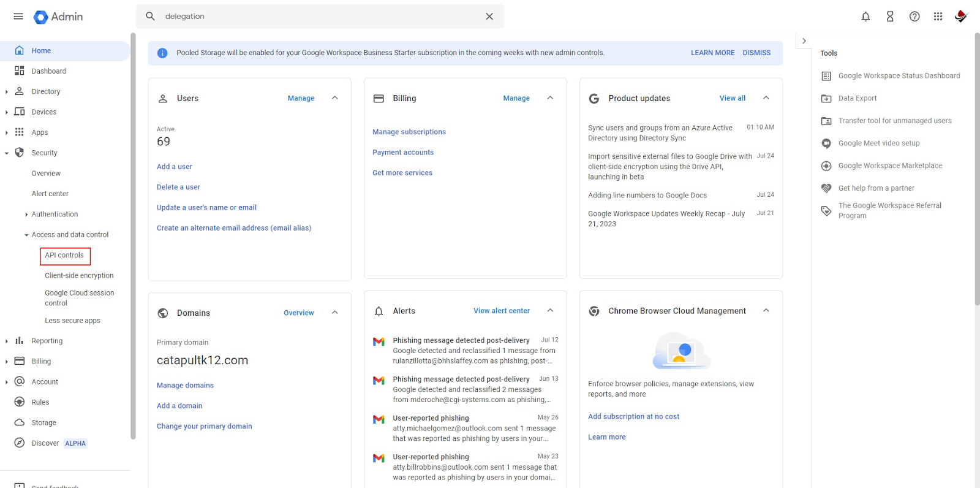Viewport: 980px width, 488px height.
Task: Click in the delegation search box
Action: coord(321,17)
